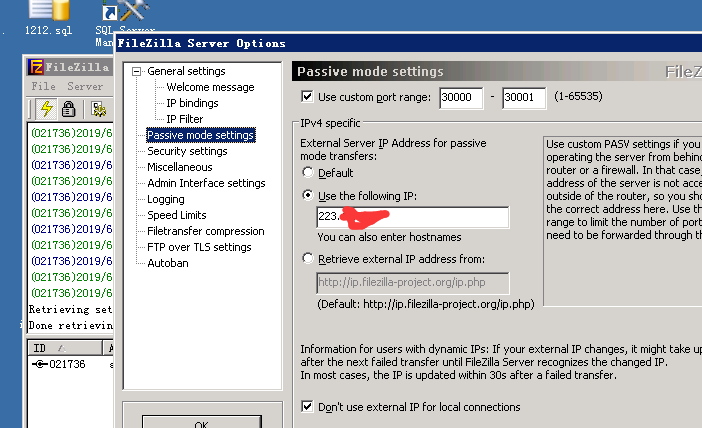The image size is (702, 428).
Task: Open Autoban settings page
Action: tap(168, 263)
